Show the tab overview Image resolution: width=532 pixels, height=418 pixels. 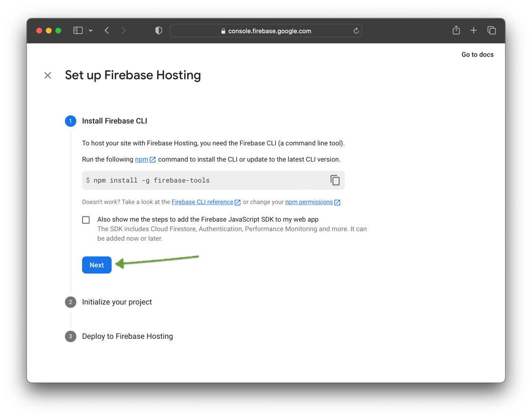[491, 31]
